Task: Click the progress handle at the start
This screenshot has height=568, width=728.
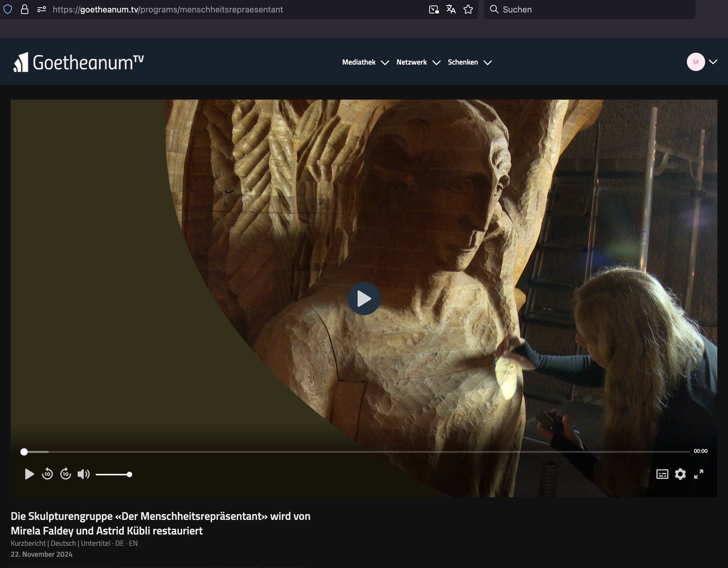Action: pyautogui.click(x=24, y=452)
